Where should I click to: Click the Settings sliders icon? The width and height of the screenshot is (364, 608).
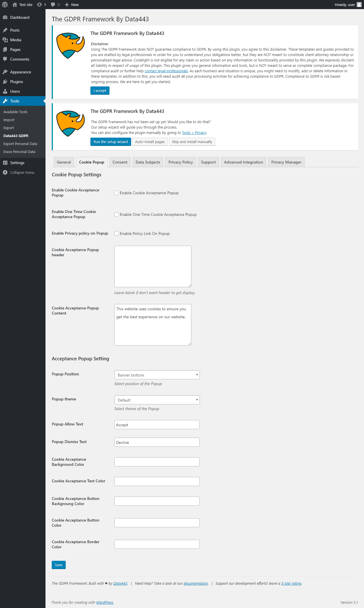5,163
